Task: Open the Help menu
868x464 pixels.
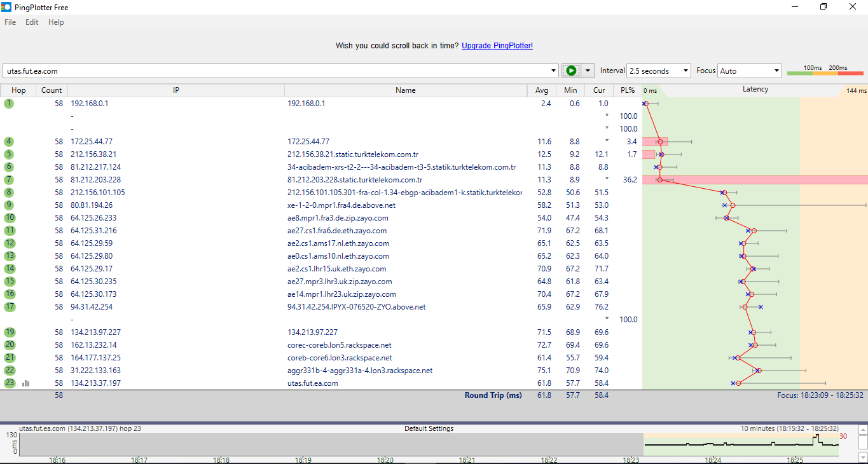Action: click(x=56, y=22)
